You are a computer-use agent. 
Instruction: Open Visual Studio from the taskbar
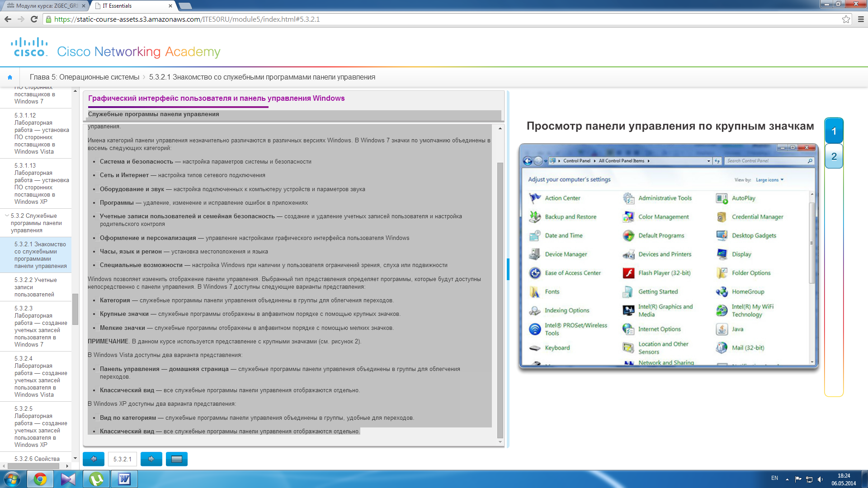[x=68, y=479]
